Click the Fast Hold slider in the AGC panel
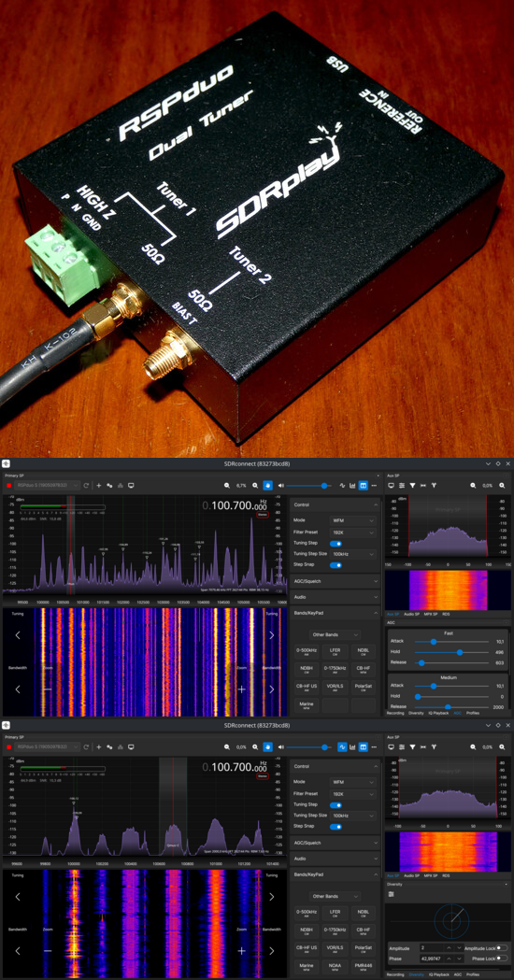The image size is (514, 980). [451, 652]
